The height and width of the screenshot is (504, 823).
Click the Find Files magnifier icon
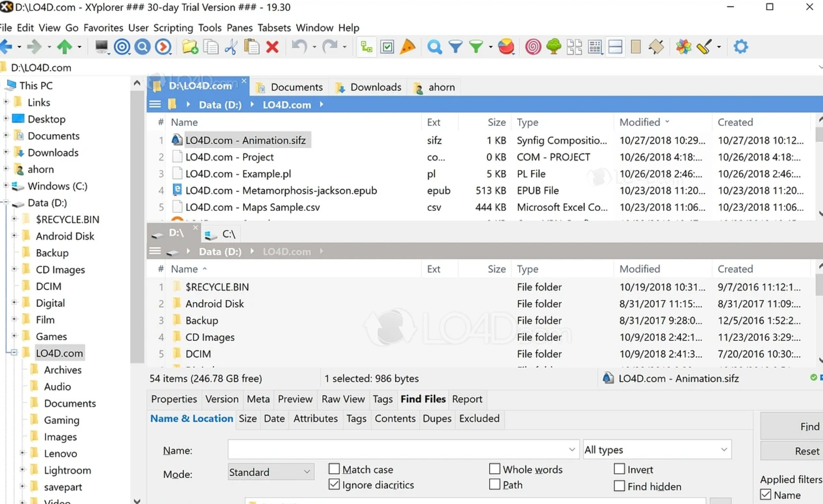point(434,47)
